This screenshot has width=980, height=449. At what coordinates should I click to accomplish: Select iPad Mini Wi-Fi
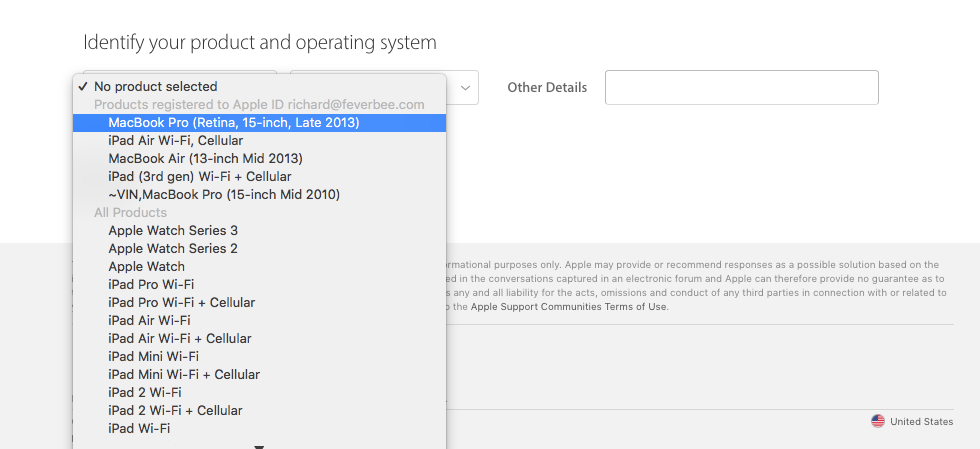tap(259, 356)
